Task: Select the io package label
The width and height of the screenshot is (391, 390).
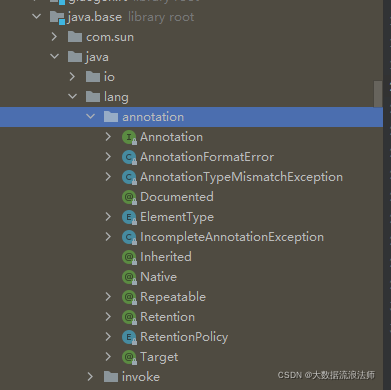Action: [x=109, y=77]
